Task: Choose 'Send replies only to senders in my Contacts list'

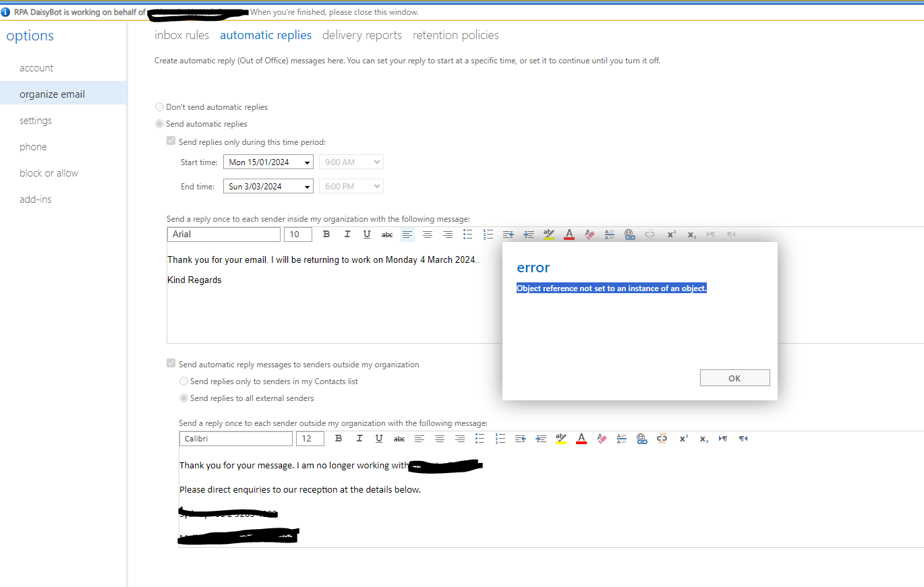Action: point(183,381)
